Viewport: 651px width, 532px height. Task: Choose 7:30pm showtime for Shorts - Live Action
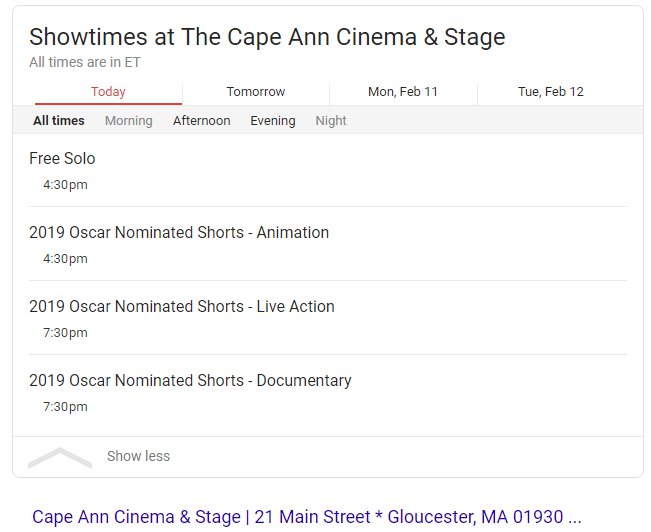[x=65, y=333]
